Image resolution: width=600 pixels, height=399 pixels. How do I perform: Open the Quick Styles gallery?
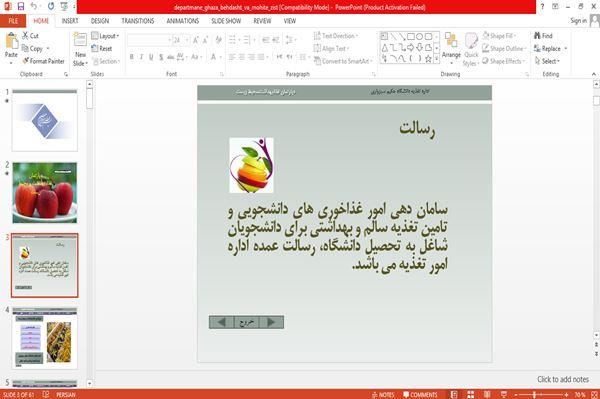[471, 49]
